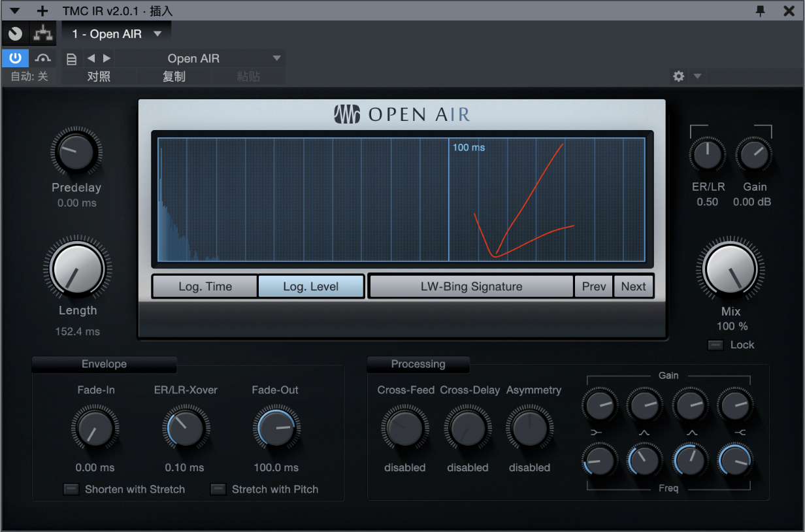Click the Envelope section header
Image resolution: width=805 pixels, height=532 pixels.
coord(104,364)
